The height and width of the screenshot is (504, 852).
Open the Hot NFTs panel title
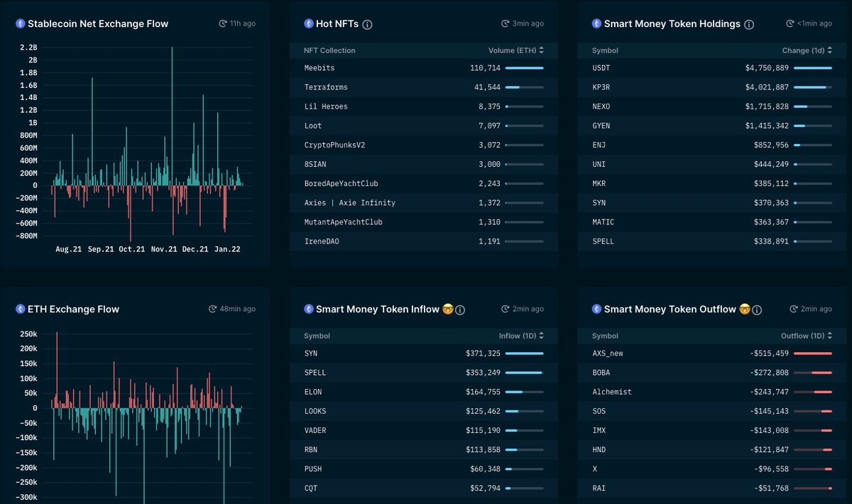click(x=337, y=23)
